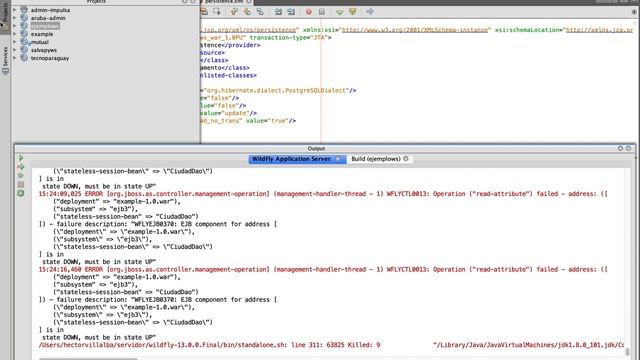Click the PostgreSQLDialect value in editor
The height and width of the screenshot is (360, 640).
[276, 91]
